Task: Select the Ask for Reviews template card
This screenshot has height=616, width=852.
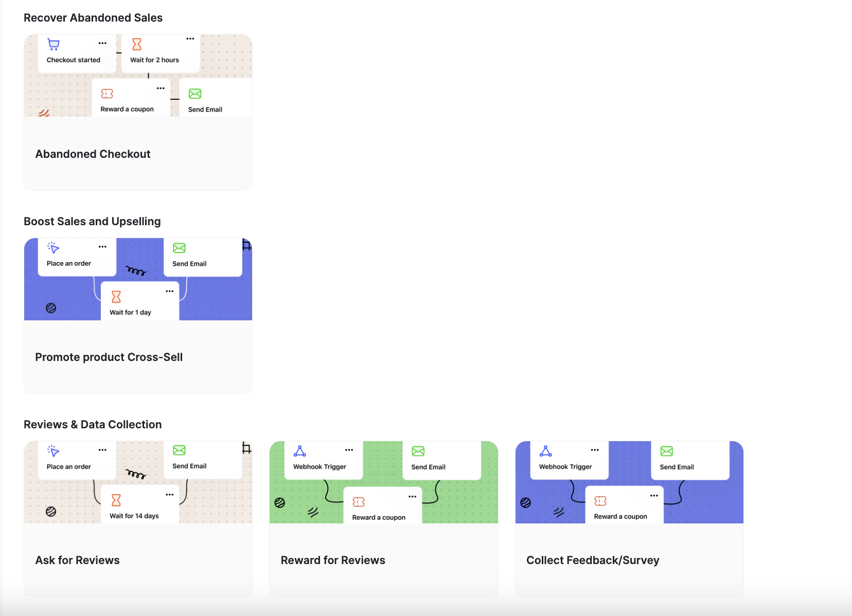Action: click(138, 560)
